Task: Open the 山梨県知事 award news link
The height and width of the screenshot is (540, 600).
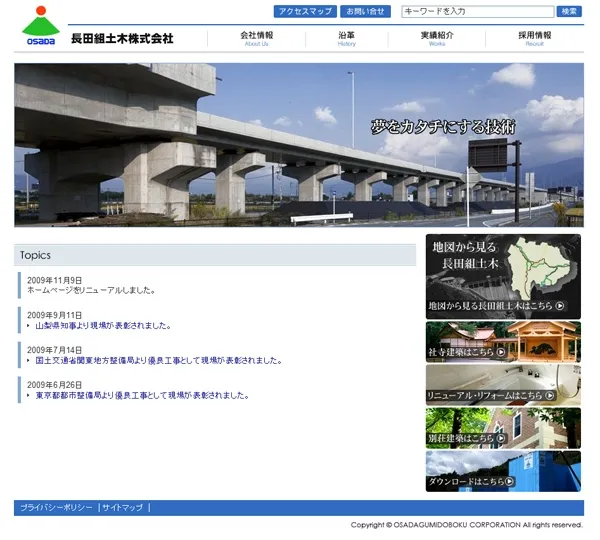Action: 102,325
